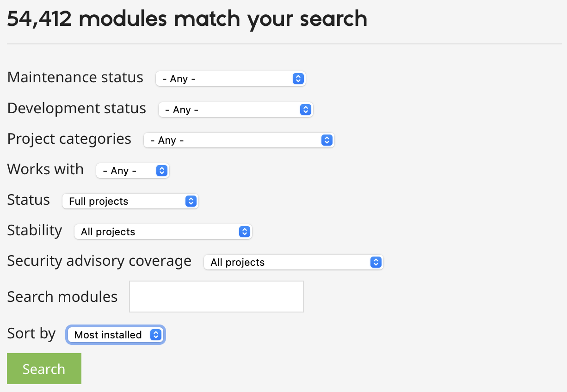The width and height of the screenshot is (567, 392).
Task: Click the "54,412 modules match your search" heading
Action: [x=187, y=19]
